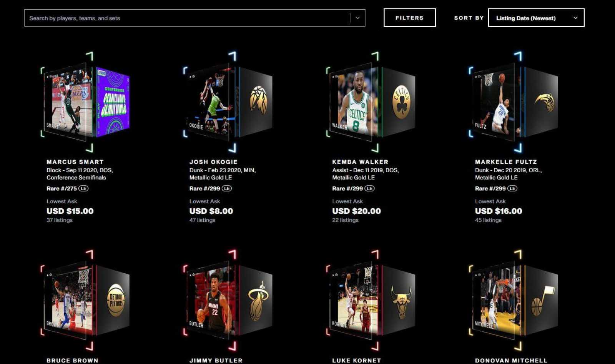This screenshot has height=364, width=615.
Task: Open the 22 listings link under Kemba Walker
Action: (345, 220)
